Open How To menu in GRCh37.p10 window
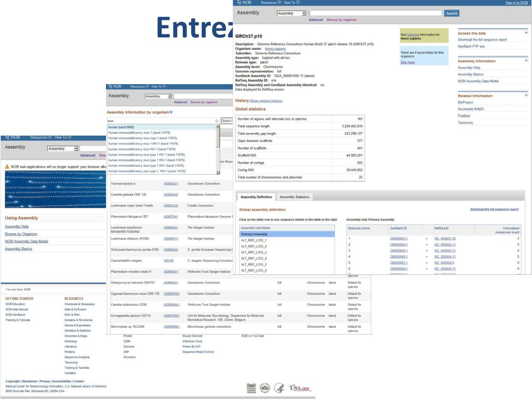Image resolution: width=532 pixels, height=399 pixels. tap(291, 3)
